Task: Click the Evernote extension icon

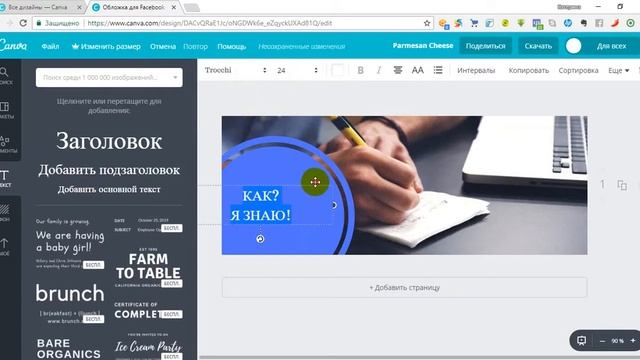Action: 584,23
